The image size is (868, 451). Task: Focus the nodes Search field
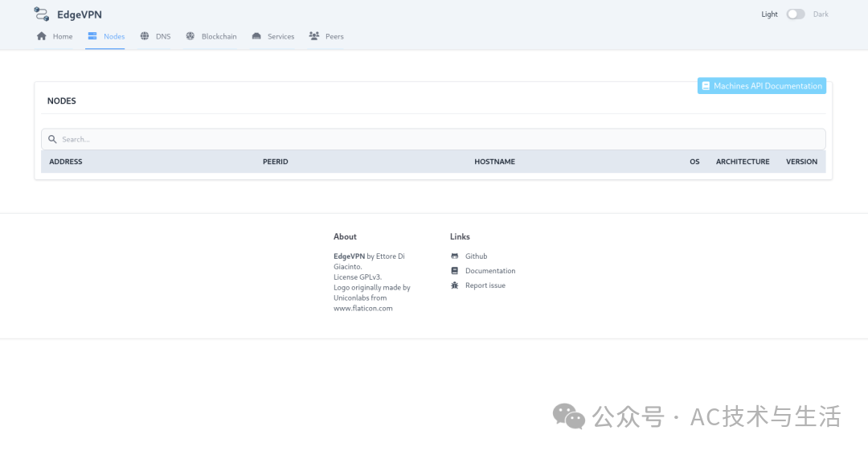pos(434,139)
